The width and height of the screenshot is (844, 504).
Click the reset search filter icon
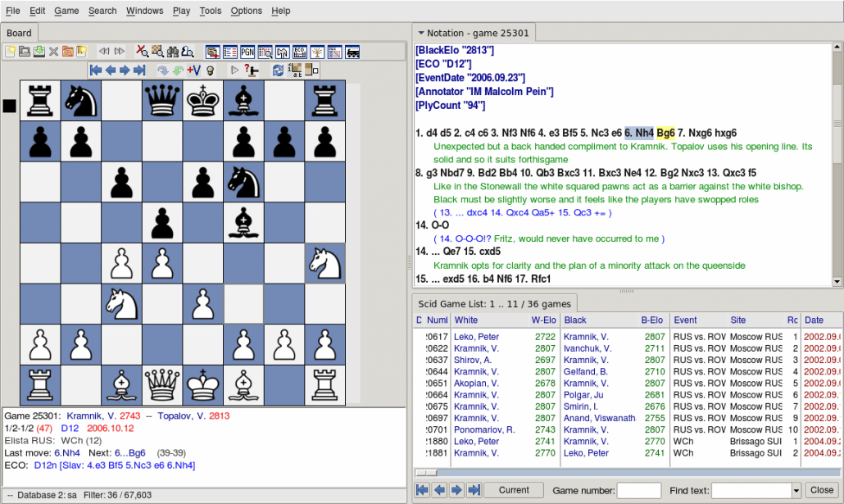[142, 51]
